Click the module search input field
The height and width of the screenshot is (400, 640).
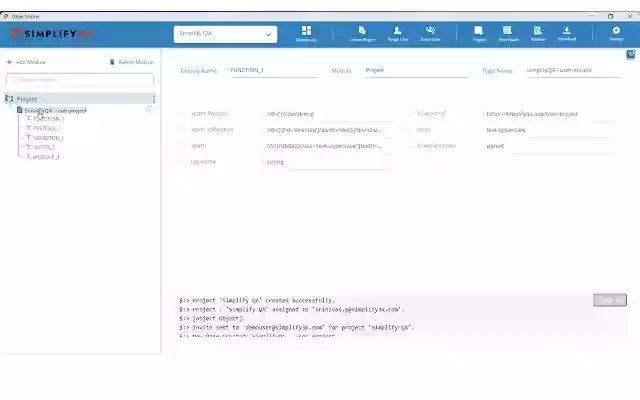coord(80,79)
